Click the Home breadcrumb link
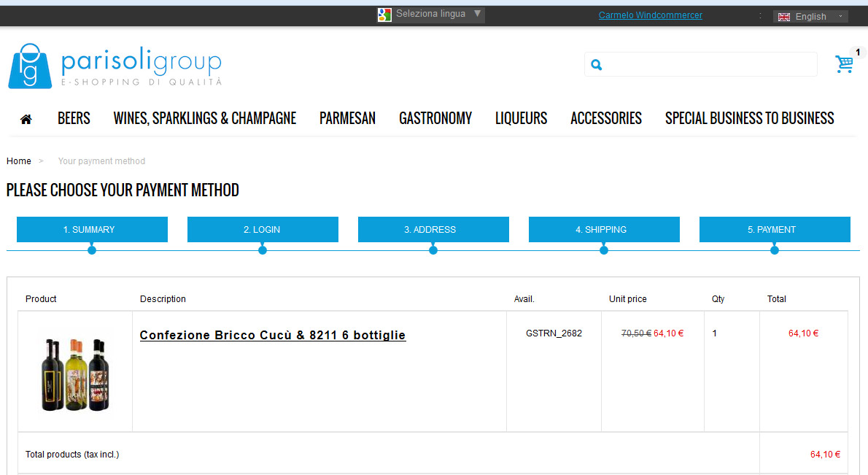This screenshot has width=868, height=475. [19, 161]
